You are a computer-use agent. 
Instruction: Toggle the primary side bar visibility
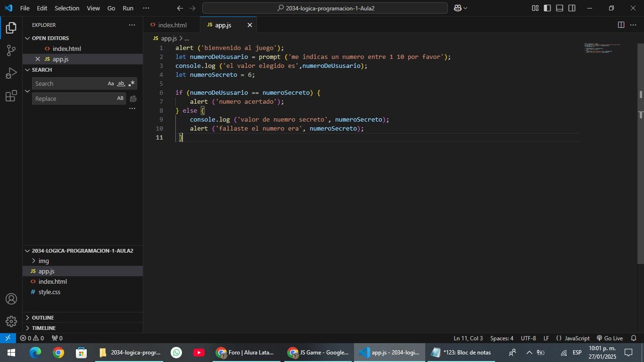547,8
